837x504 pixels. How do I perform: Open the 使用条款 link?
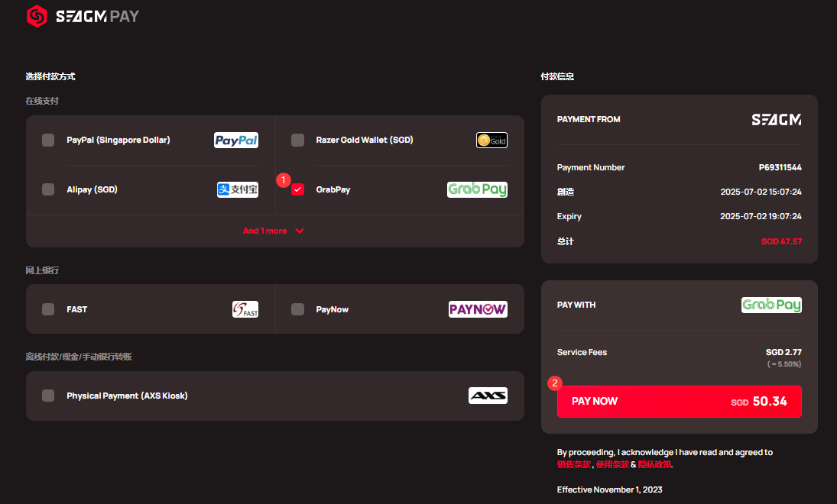(x=613, y=464)
